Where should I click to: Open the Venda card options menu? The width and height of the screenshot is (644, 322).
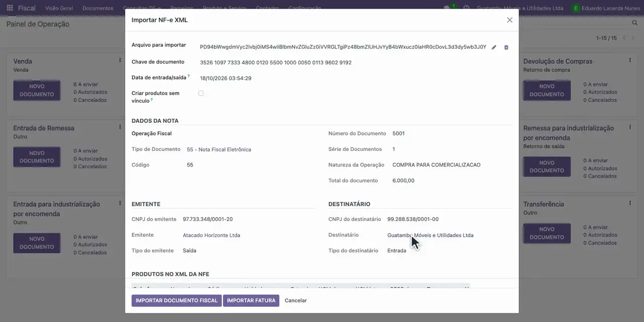[120, 60]
